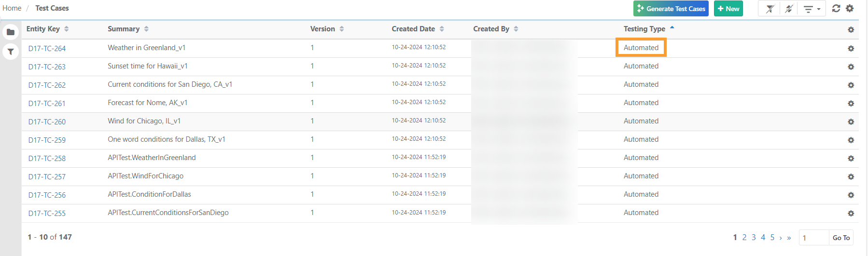Open settings gear in top toolbar

click(x=850, y=8)
